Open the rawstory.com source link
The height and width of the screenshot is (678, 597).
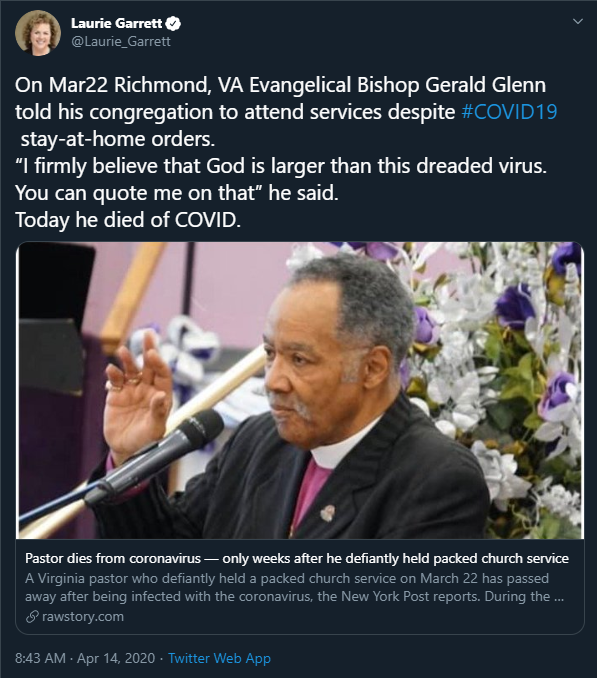pos(83,617)
